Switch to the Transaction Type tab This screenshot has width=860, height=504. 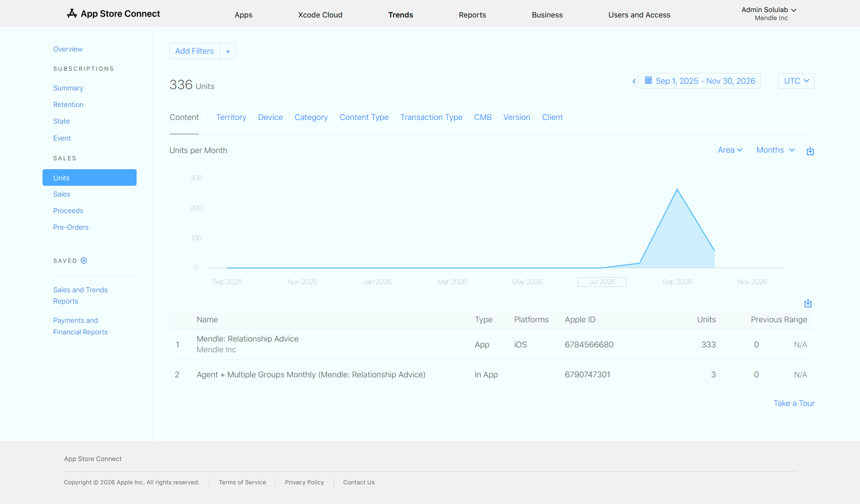tap(431, 117)
